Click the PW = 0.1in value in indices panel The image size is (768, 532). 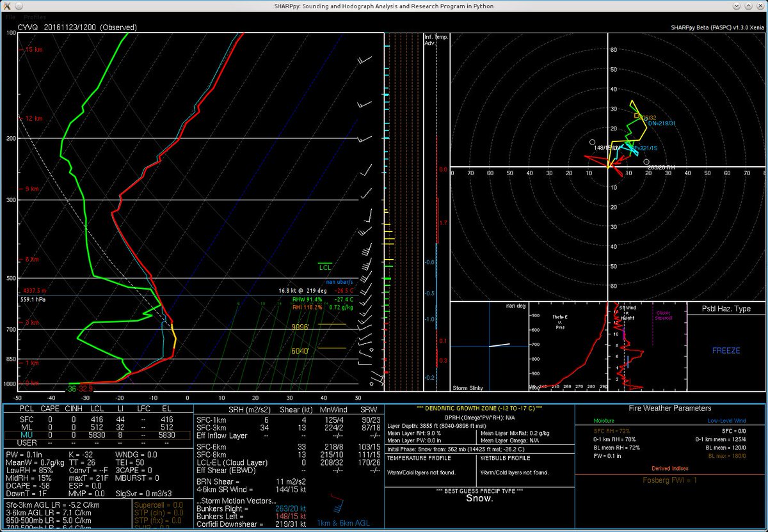pyautogui.click(x=23, y=454)
